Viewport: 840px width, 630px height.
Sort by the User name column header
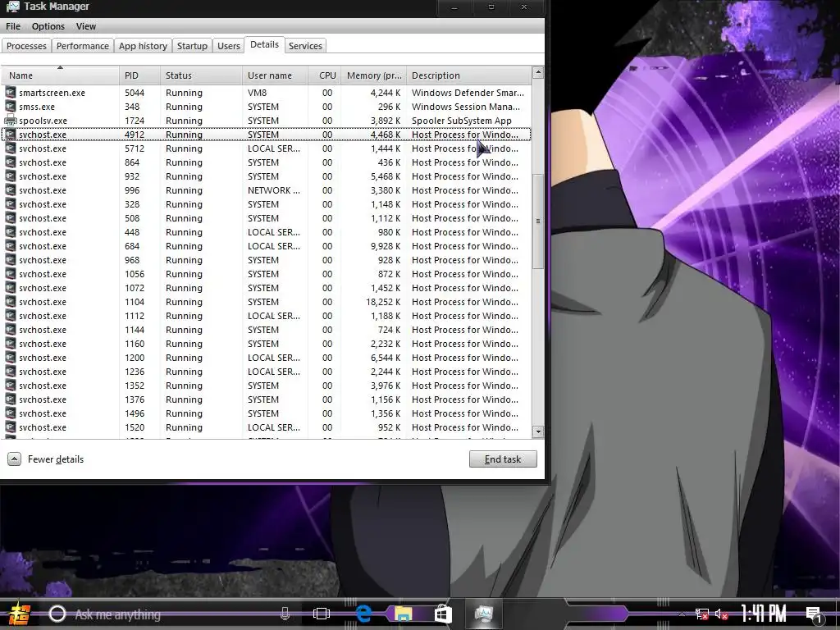[x=276, y=75]
